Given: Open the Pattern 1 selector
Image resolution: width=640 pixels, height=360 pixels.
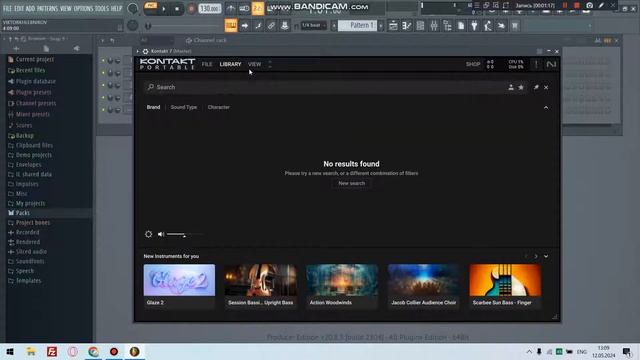Looking at the screenshot, I should (358, 26).
